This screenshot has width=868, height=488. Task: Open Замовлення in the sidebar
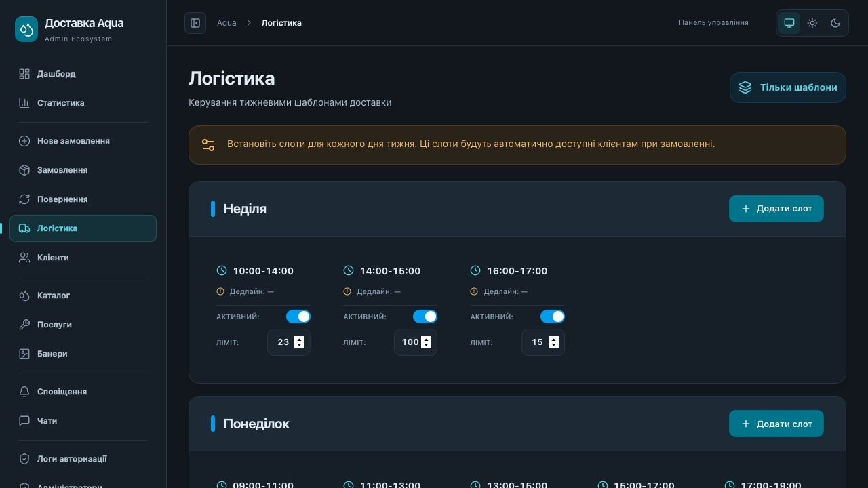83,170
